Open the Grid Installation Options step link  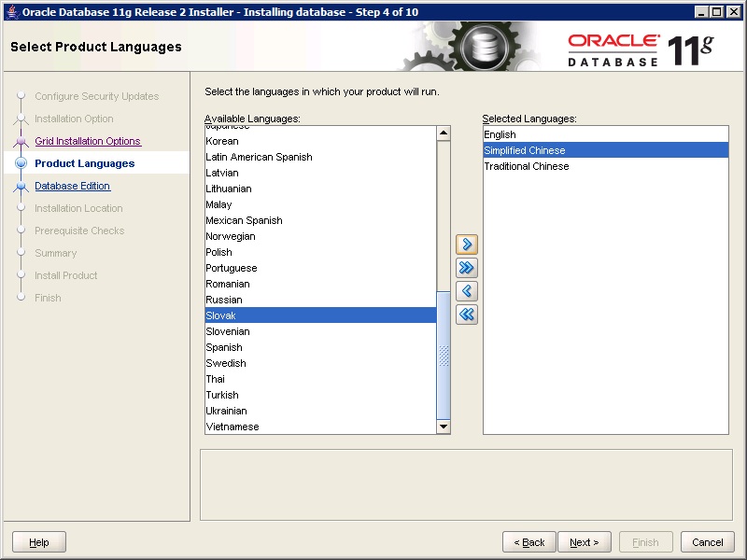pyautogui.click(x=88, y=141)
